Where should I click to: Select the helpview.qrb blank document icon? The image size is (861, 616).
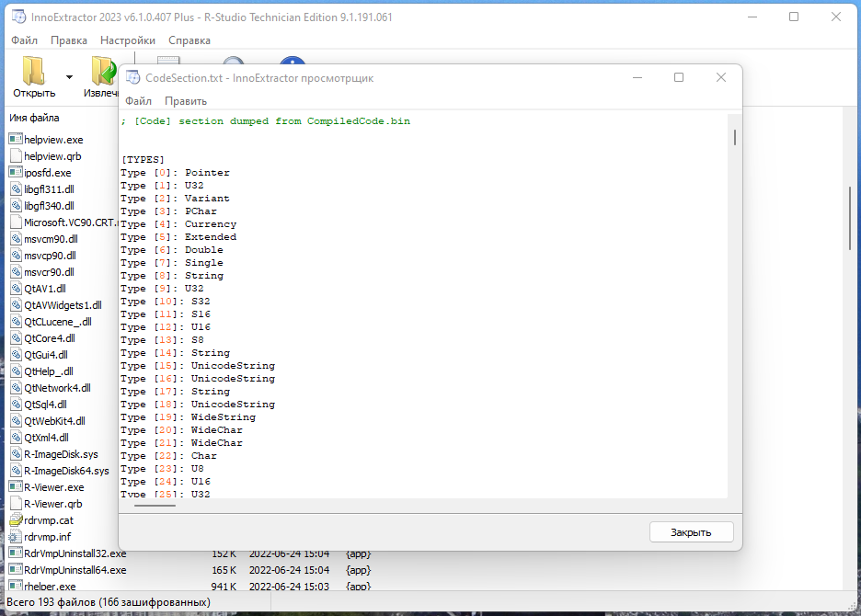coord(16,156)
